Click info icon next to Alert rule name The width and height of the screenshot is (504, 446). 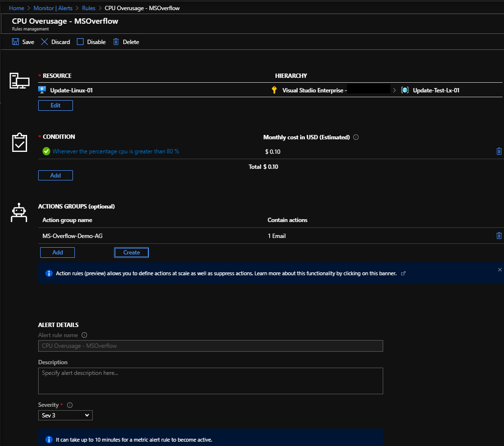(x=84, y=335)
